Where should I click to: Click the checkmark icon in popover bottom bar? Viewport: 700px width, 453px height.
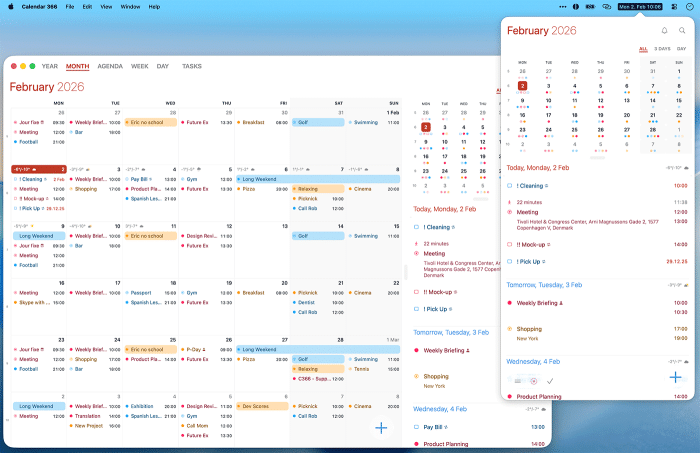coord(550,381)
